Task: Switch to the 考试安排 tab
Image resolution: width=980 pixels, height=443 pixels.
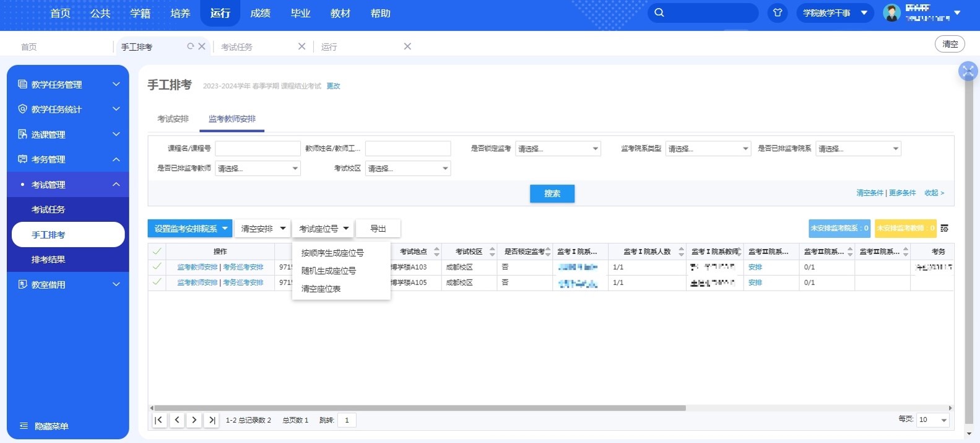Action: (x=173, y=119)
